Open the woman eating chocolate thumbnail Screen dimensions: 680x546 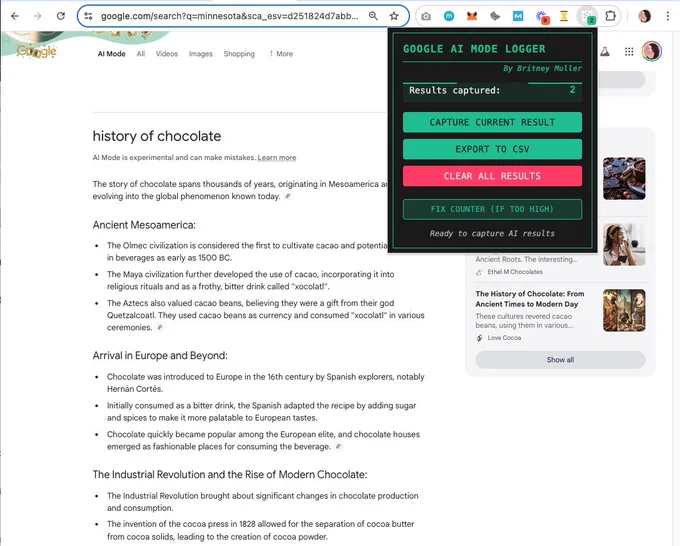tap(624, 245)
